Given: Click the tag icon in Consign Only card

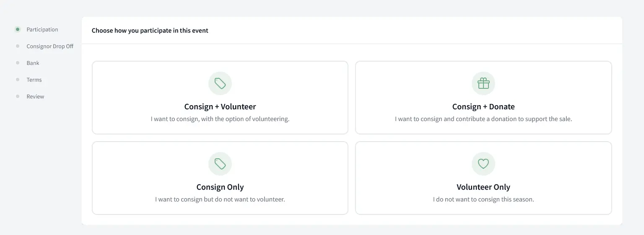Looking at the screenshot, I should coord(220,164).
